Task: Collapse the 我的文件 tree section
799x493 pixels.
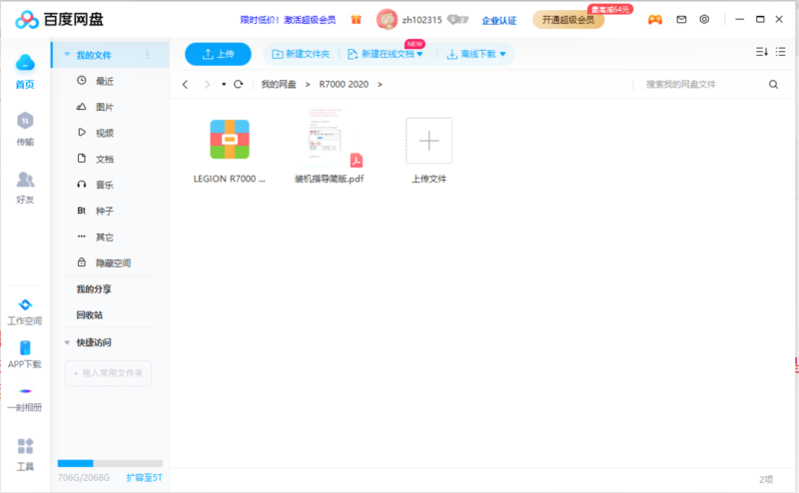Action: click(x=67, y=55)
